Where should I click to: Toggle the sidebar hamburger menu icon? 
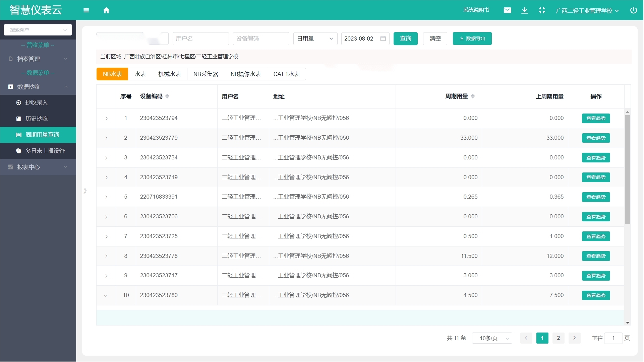[86, 10]
